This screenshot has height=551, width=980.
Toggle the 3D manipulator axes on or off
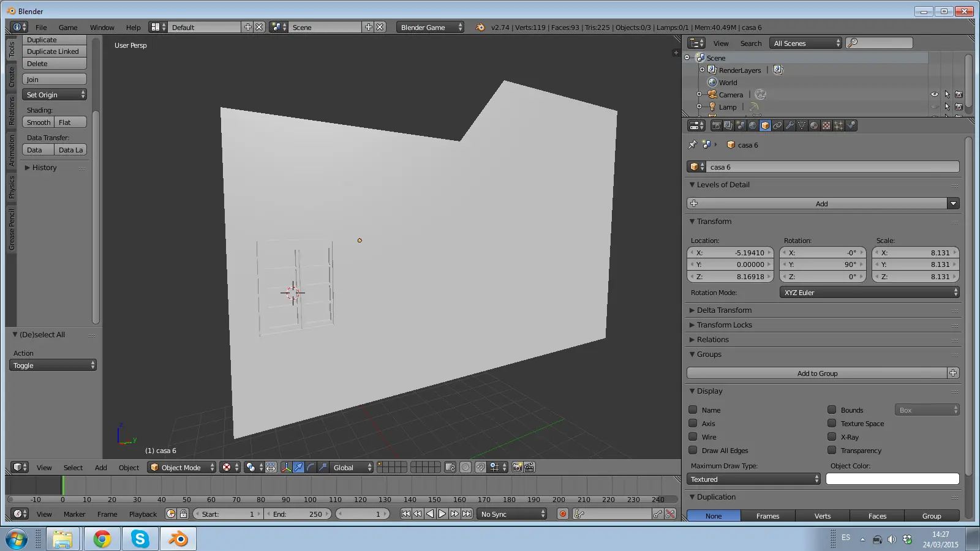click(286, 467)
